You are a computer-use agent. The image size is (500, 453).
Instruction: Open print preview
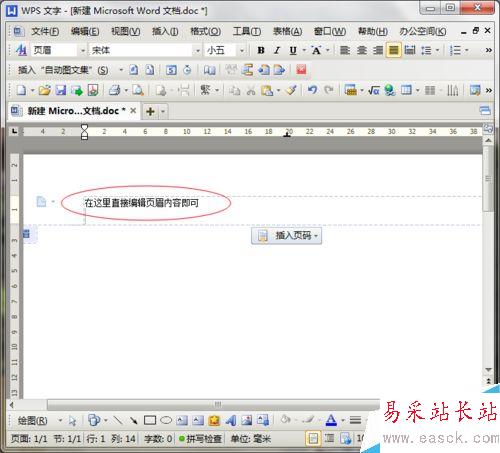click(x=138, y=90)
